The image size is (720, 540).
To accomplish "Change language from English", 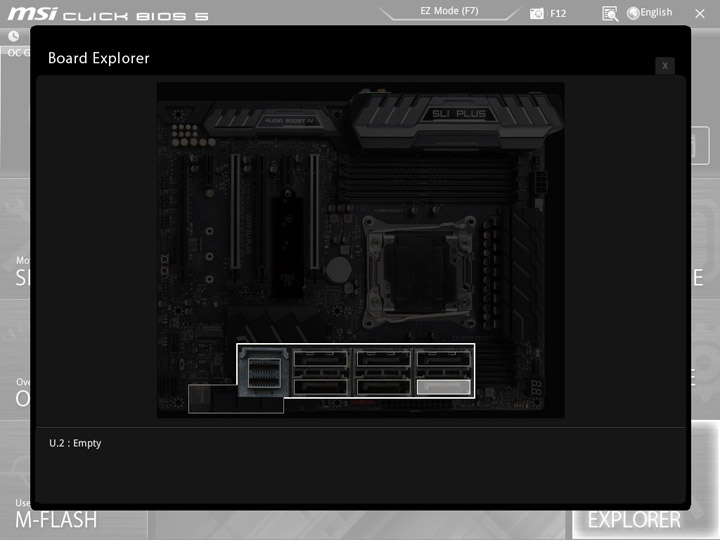I will click(x=656, y=12).
